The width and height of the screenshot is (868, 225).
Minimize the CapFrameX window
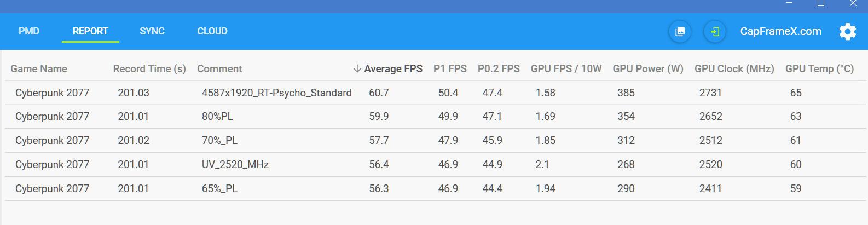coord(789,3)
